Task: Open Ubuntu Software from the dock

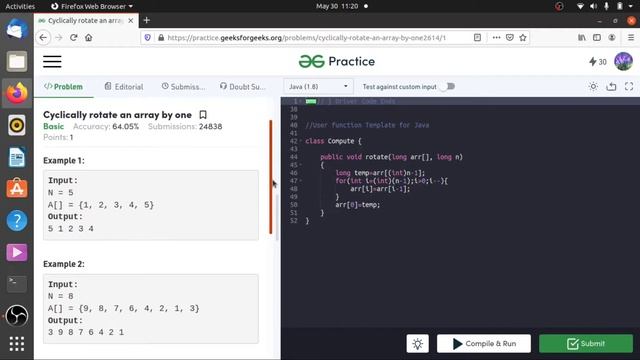Action: pyautogui.click(x=17, y=189)
